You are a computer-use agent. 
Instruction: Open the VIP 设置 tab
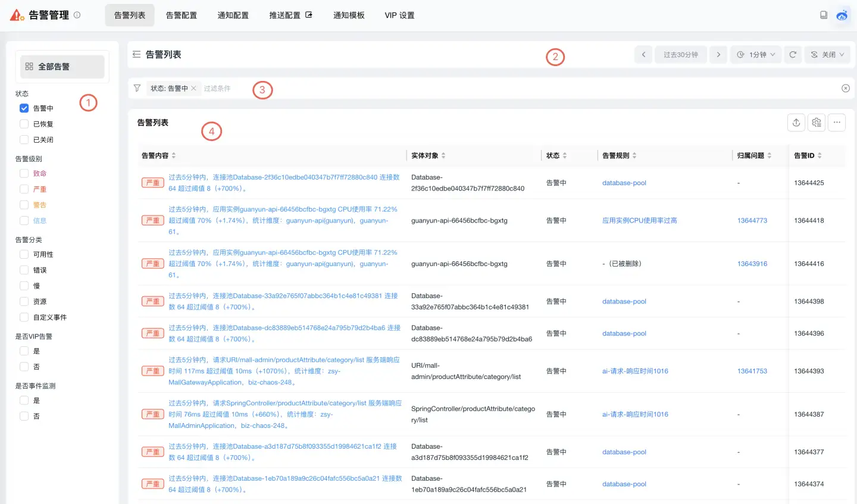click(x=399, y=15)
